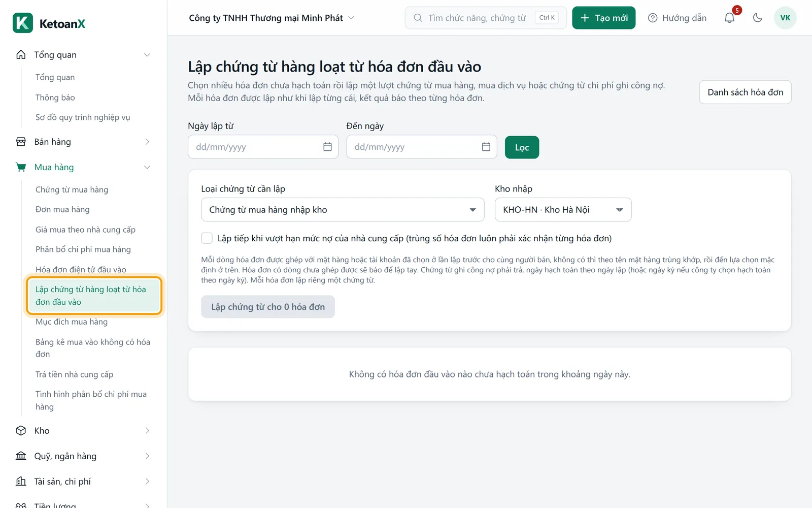812x508 pixels.
Task: Click the search magnifier icon
Action: point(418,18)
